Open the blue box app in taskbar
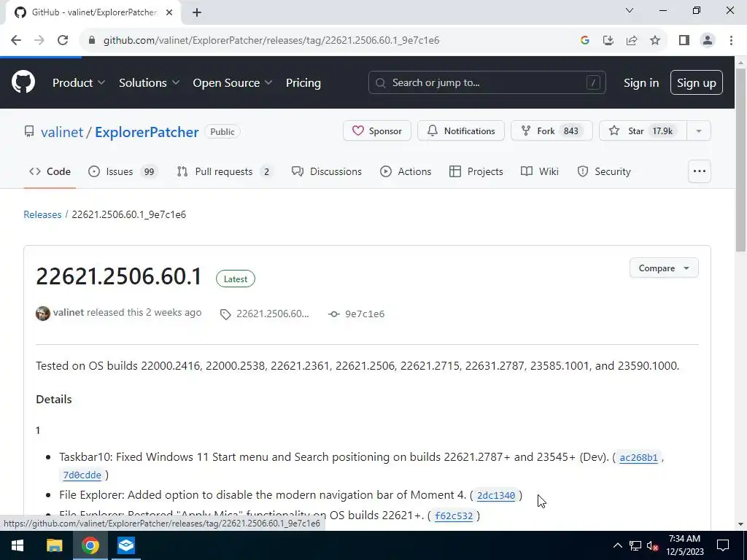The image size is (747, 560). [x=126, y=545]
